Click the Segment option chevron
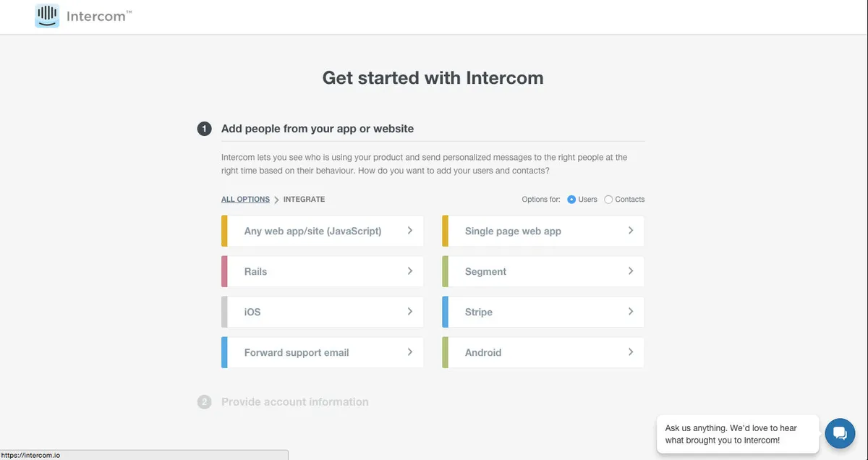 [x=631, y=271]
